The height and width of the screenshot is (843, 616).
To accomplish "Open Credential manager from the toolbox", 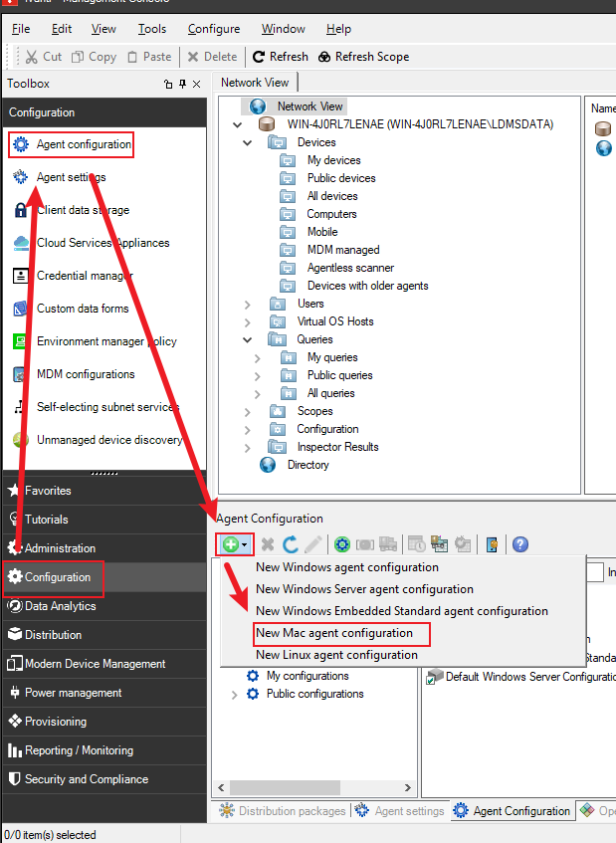I will point(85,276).
